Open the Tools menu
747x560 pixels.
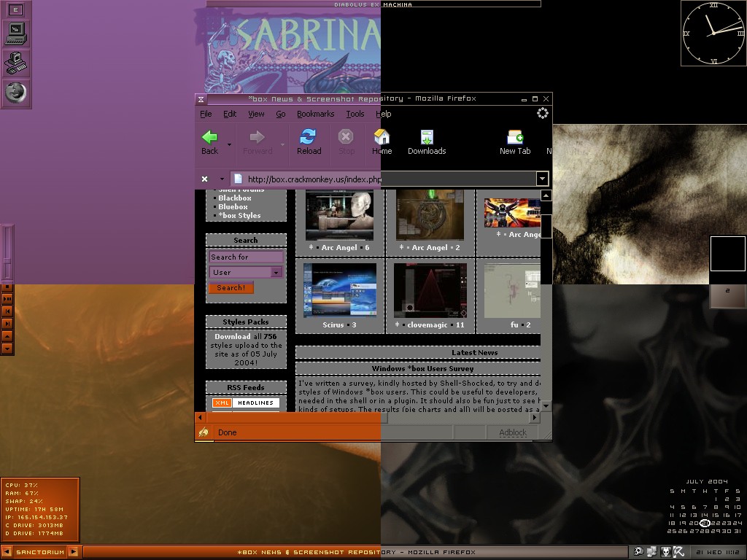[x=355, y=114]
